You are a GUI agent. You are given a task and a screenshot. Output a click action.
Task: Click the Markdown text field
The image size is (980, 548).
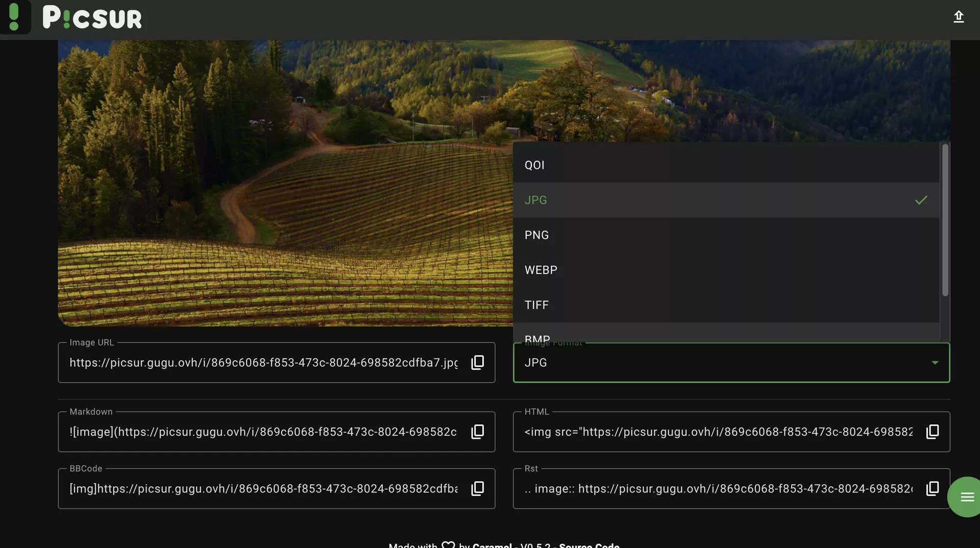[263, 432]
